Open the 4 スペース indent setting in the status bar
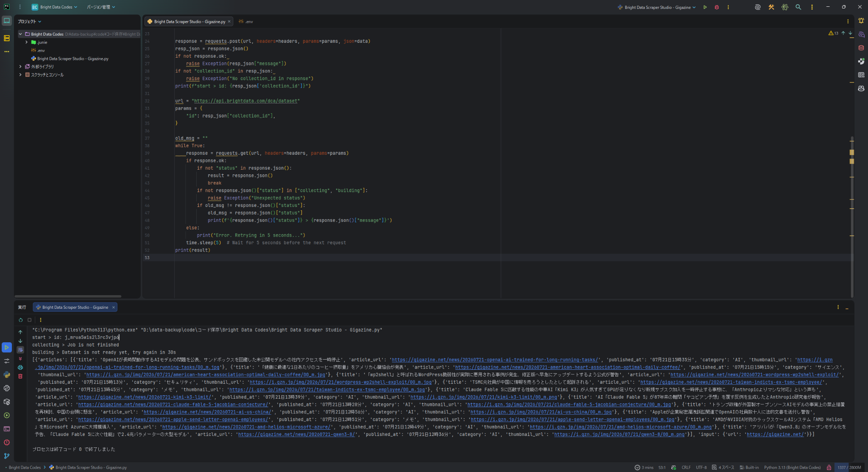Screen dimensions: 868x472 pyautogui.click(x=723, y=467)
